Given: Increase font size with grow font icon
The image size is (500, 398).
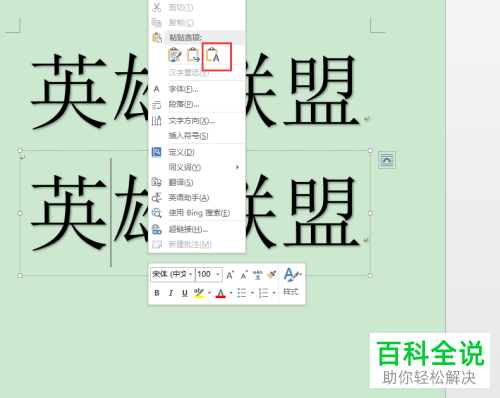Looking at the screenshot, I should coord(230,275).
